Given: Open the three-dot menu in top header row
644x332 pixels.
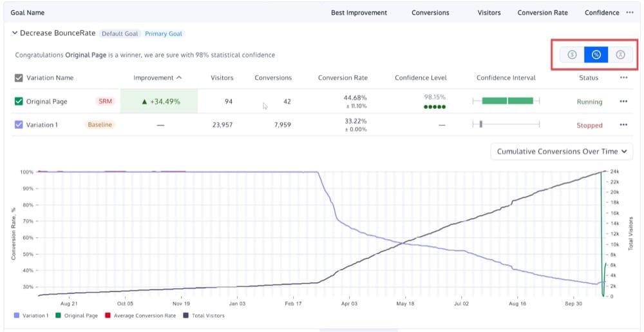Looking at the screenshot, I should click(x=629, y=12).
